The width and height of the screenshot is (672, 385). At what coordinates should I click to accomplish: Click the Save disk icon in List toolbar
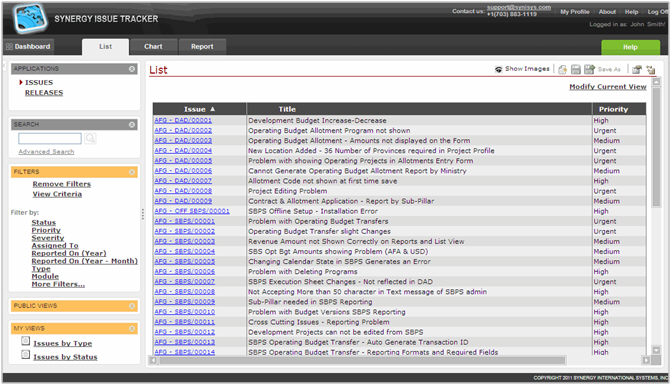click(x=576, y=69)
